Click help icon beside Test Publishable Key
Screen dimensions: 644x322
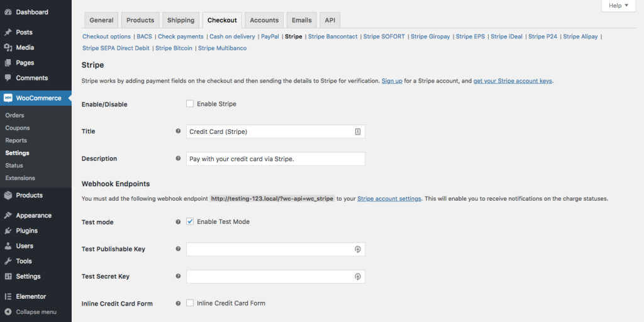(x=178, y=249)
